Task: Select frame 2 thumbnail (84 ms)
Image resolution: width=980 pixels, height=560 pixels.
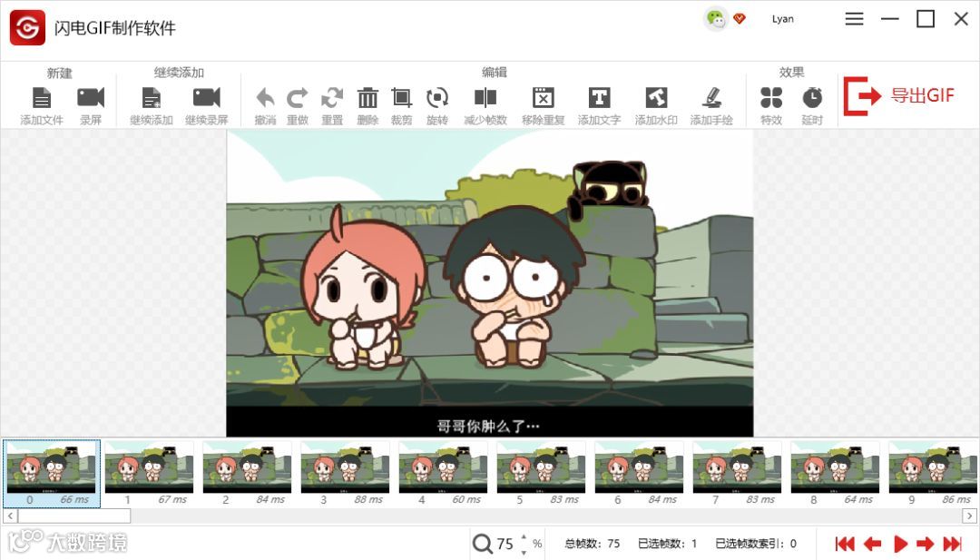Action: click(x=248, y=473)
